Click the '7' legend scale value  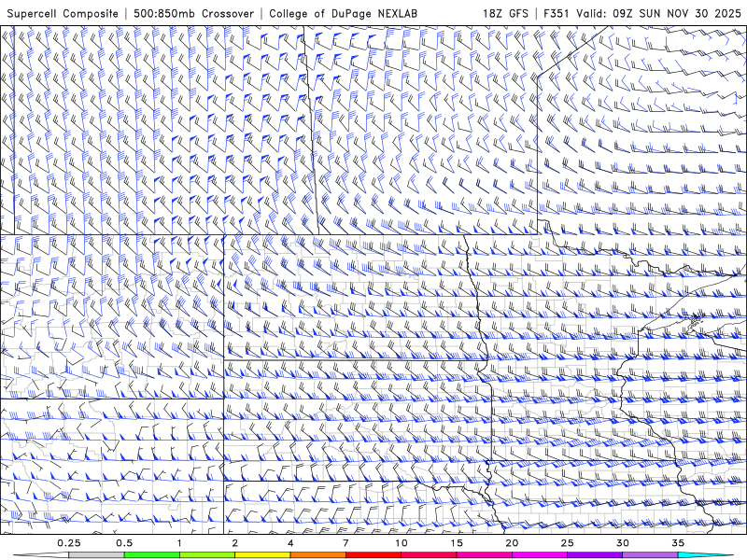coord(345,543)
